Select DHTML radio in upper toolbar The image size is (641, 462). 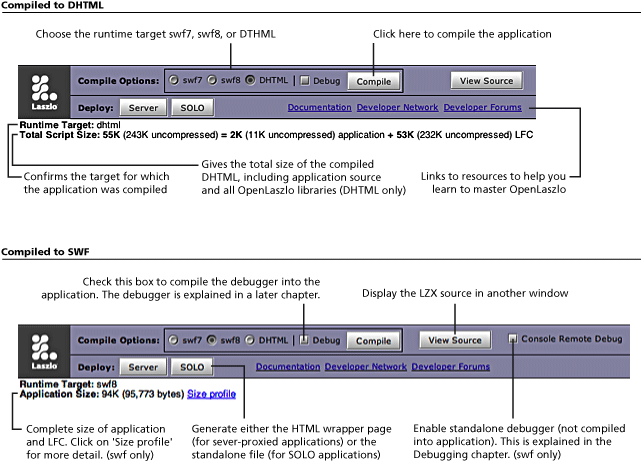(250, 80)
